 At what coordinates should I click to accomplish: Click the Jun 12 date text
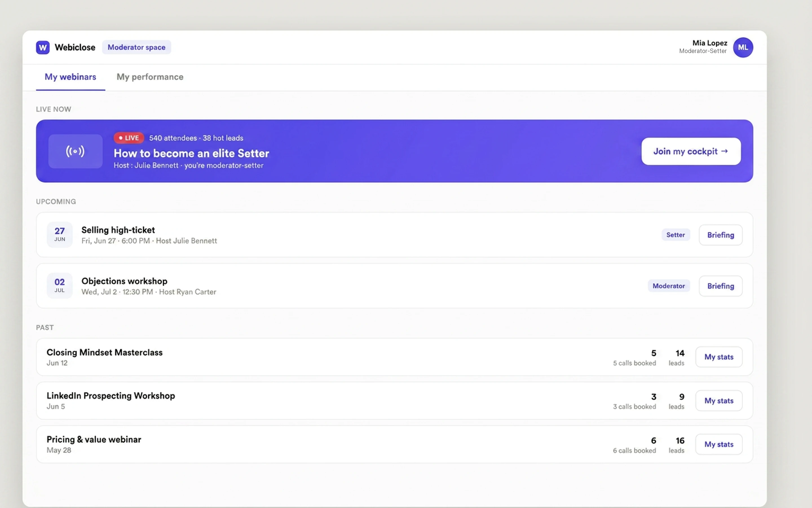57,363
